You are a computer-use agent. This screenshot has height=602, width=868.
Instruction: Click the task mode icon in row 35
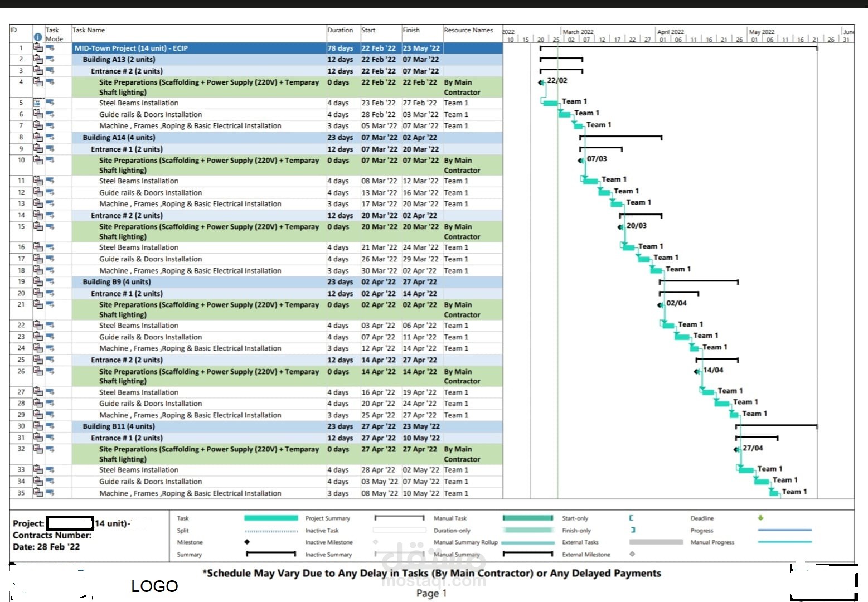click(x=50, y=493)
